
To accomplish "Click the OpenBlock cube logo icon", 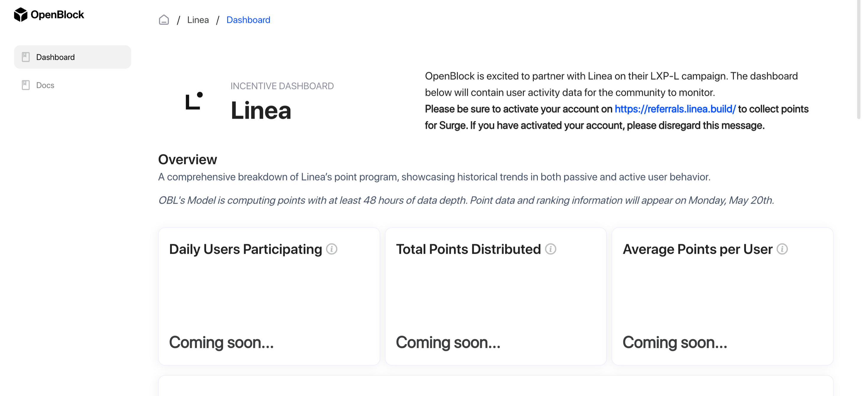I will 21,14.
